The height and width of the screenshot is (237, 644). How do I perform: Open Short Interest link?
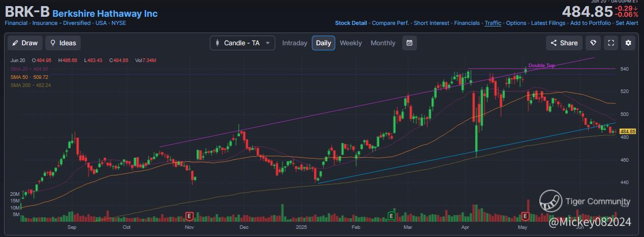point(431,23)
